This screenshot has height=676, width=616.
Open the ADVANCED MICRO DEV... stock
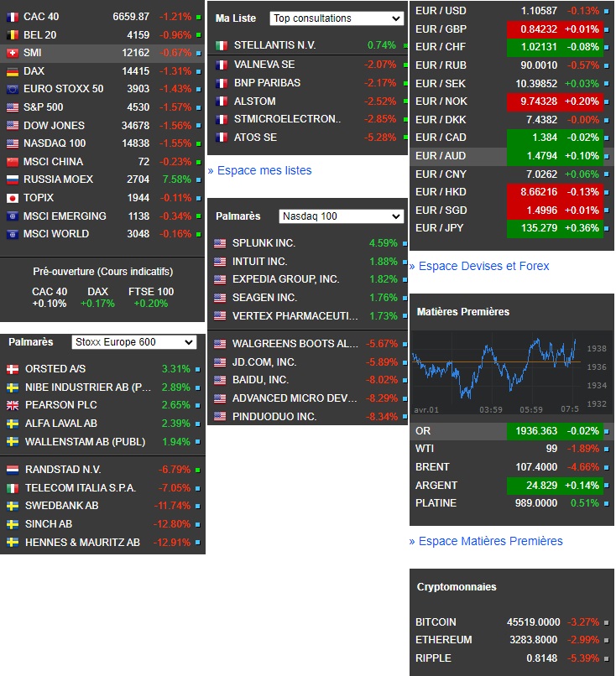(295, 398)
